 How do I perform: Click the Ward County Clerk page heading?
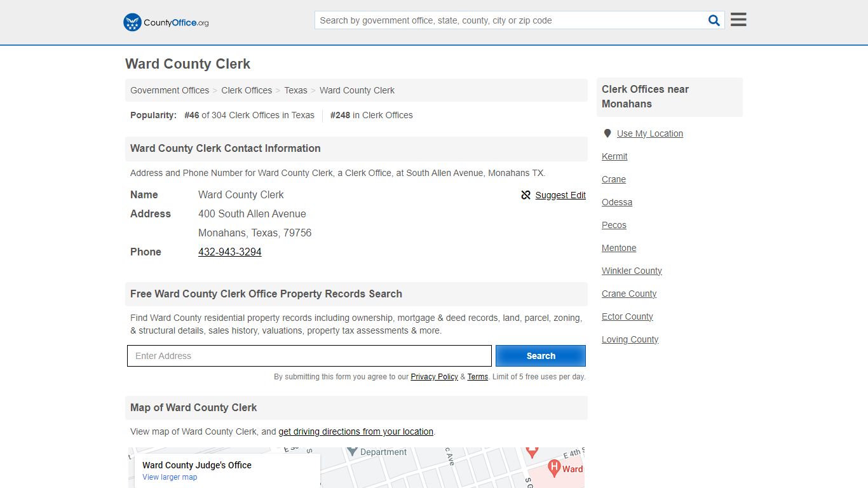(187, 64)
